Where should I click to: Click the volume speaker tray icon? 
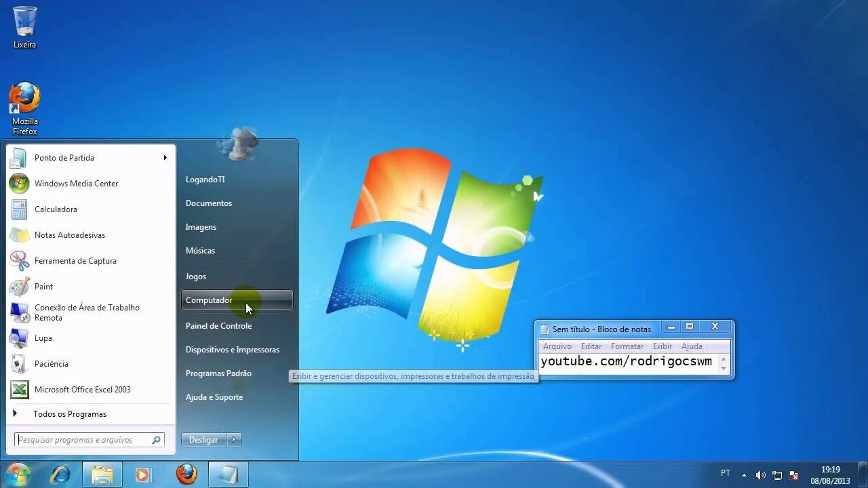click(x=761, y=476)
